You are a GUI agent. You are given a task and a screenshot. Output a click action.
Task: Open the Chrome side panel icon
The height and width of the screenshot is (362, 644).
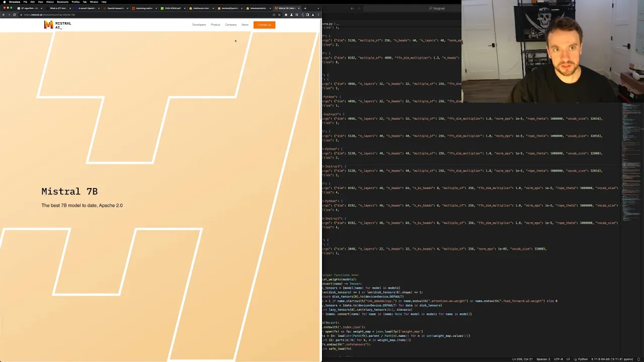point(307,15)
